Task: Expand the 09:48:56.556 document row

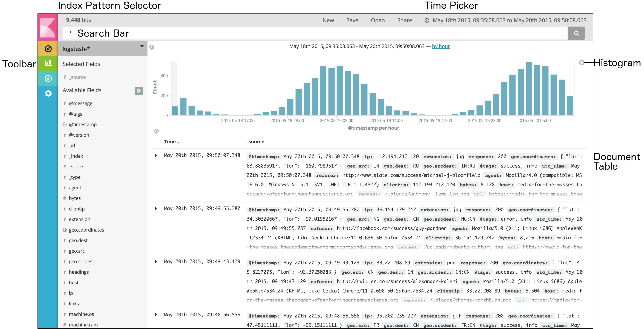Action: pos(156,315)
